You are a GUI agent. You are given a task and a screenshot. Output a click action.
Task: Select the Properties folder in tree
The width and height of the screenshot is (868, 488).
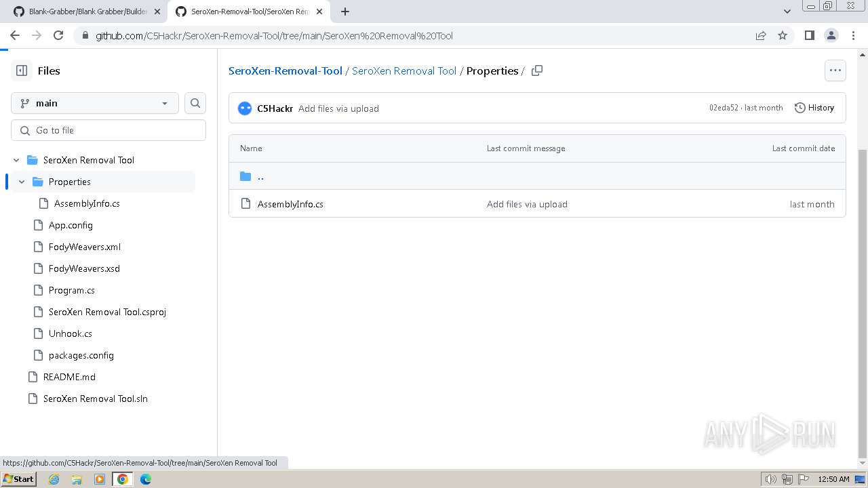[x=69, y=182]
